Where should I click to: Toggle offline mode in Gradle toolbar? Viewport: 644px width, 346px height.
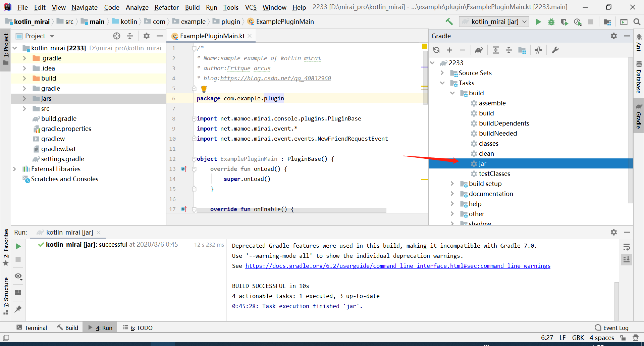point(538,50)
